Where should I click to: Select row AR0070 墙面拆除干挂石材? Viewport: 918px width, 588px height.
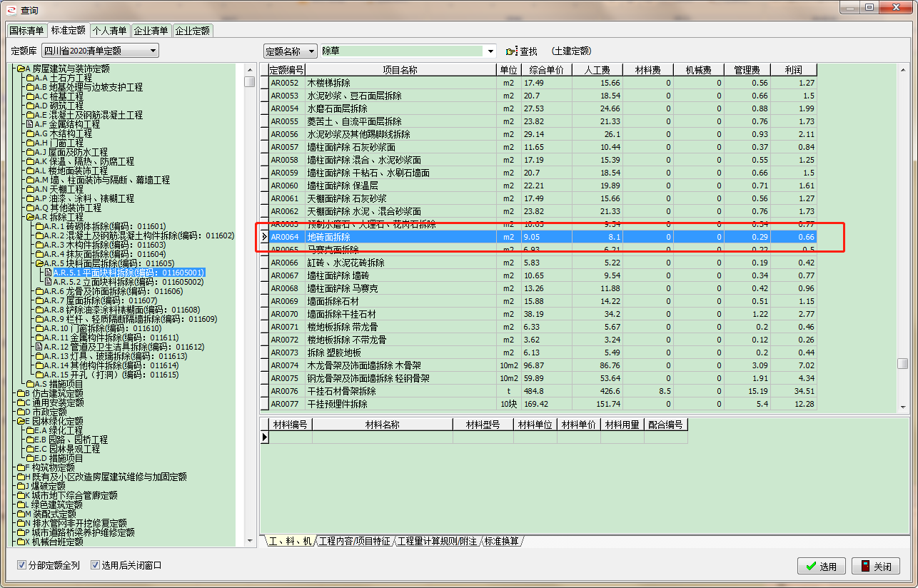point(538,314)
